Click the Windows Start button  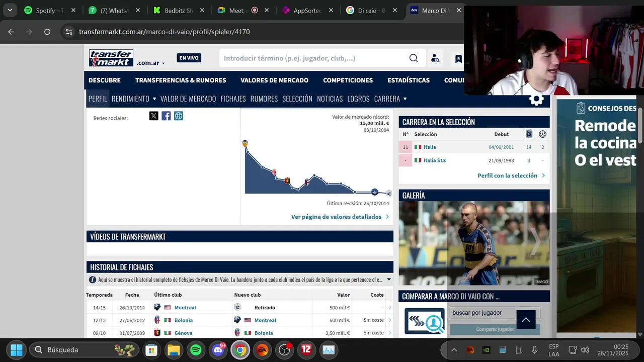(x=17, y=350)
